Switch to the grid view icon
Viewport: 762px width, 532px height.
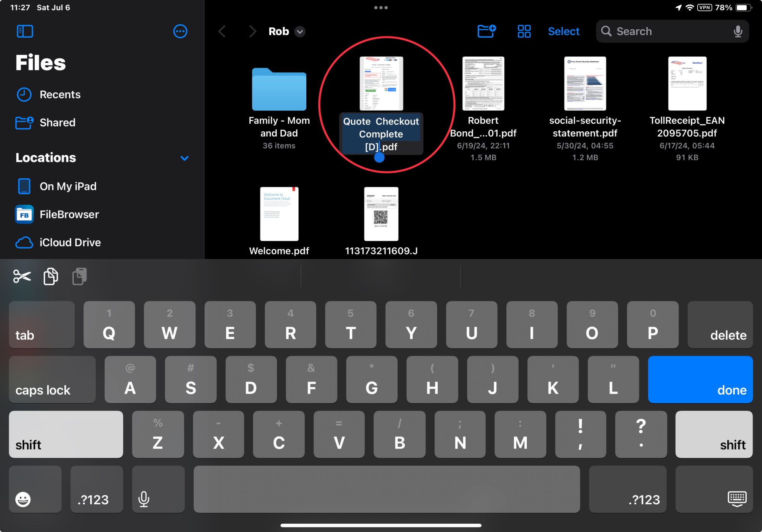coord(524,31)
